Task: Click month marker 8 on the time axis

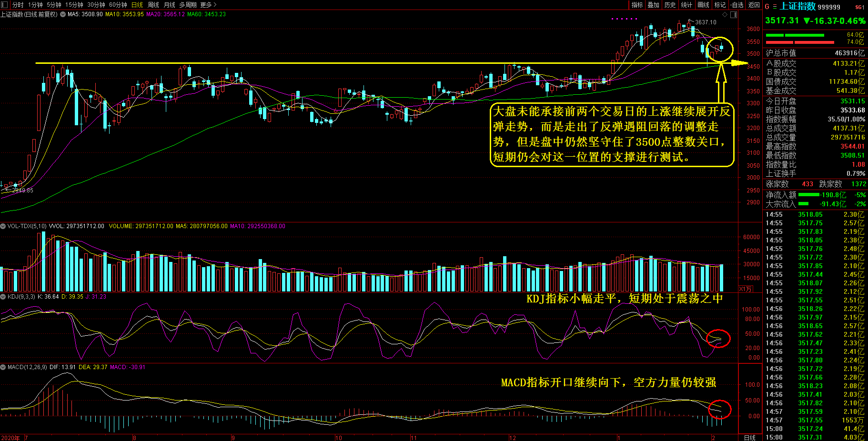Action: tap(135, 438)
